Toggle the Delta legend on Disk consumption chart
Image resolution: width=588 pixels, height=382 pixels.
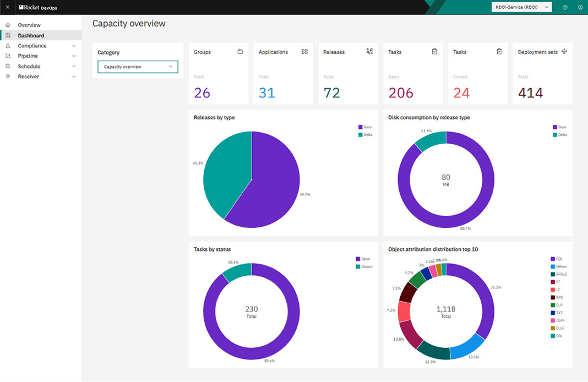tap(560, 134)
